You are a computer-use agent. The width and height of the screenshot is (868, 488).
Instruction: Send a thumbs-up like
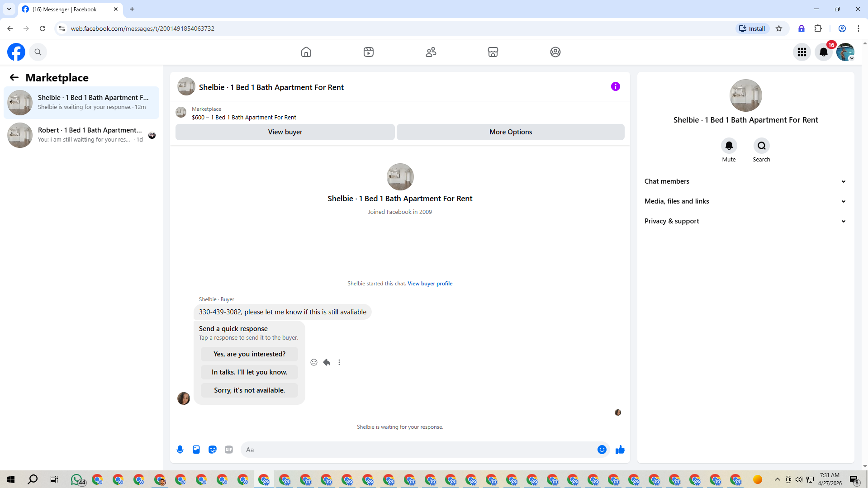coord(620,450)
